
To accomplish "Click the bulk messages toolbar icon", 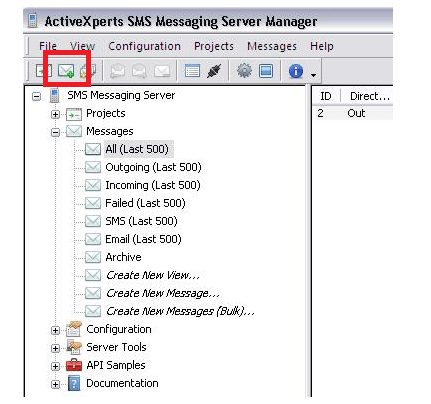I will point(88,71).
